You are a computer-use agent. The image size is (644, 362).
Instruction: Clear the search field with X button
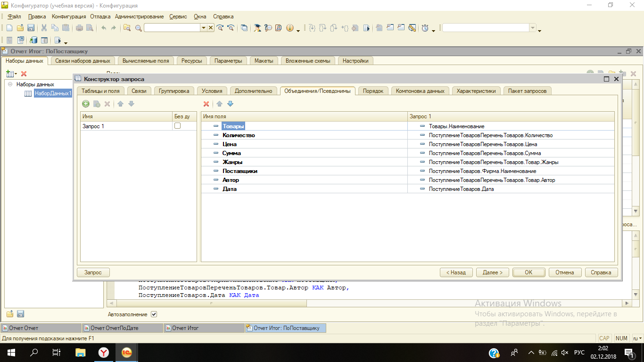[210, 28]
